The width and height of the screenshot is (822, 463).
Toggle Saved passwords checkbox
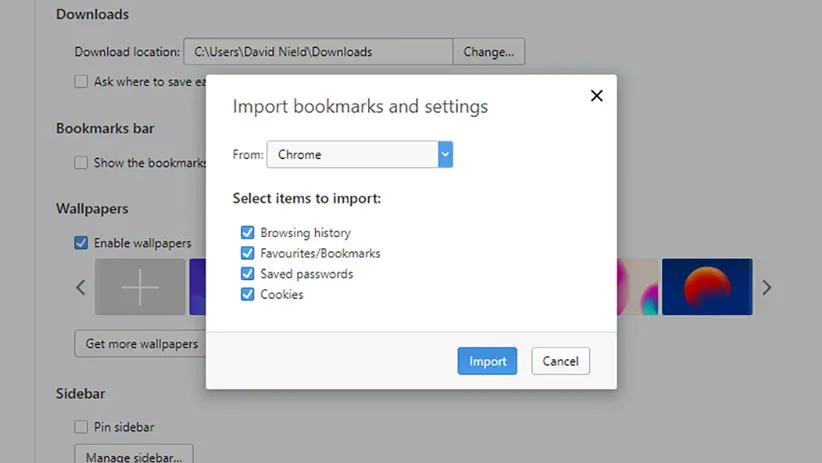[x=248, y=274]
